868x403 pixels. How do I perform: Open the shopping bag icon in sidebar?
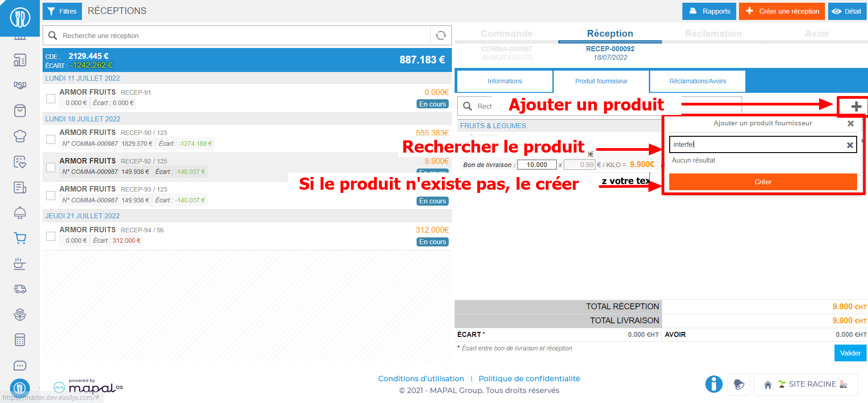[20, 110]
